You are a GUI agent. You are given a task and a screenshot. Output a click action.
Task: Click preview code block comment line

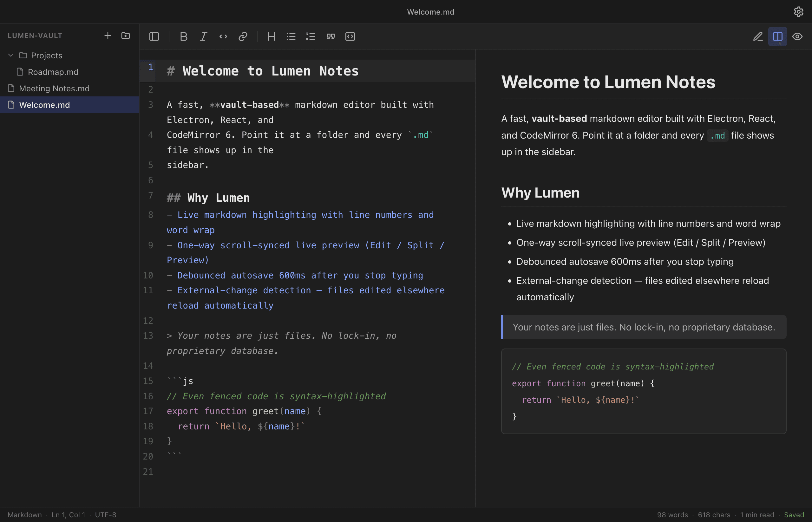tap(612, 366)
